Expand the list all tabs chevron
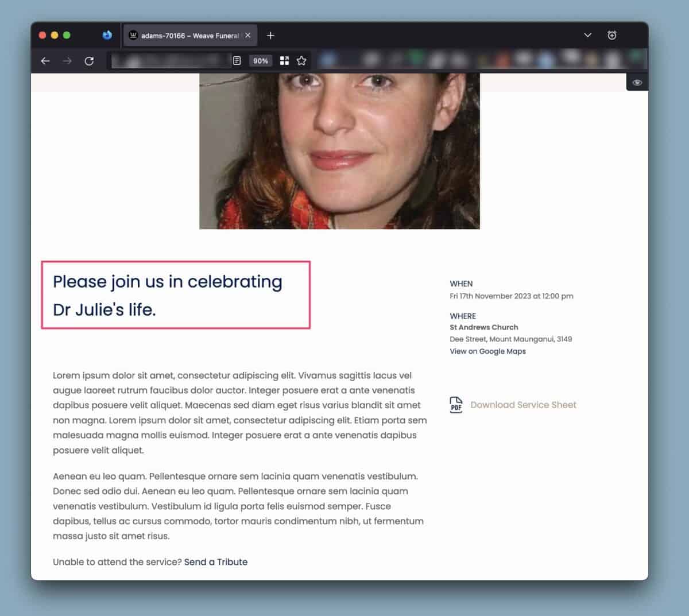Screen dimensions: 689x616 click(x=587, y=36)
